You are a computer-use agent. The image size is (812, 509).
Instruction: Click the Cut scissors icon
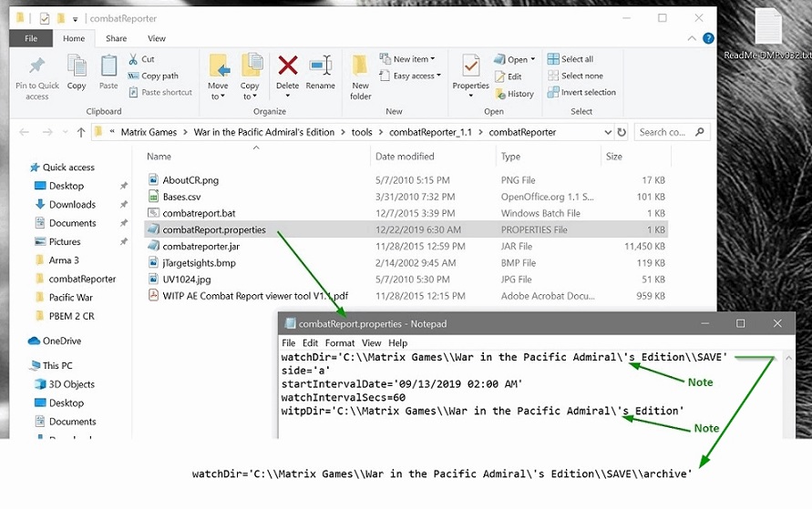pos(133,59)
